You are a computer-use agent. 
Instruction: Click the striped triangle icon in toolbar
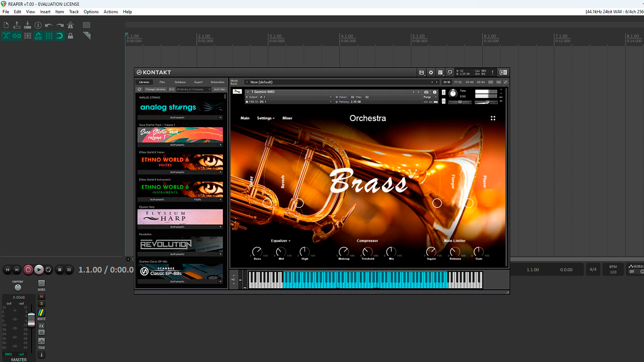tap(86, 36)
